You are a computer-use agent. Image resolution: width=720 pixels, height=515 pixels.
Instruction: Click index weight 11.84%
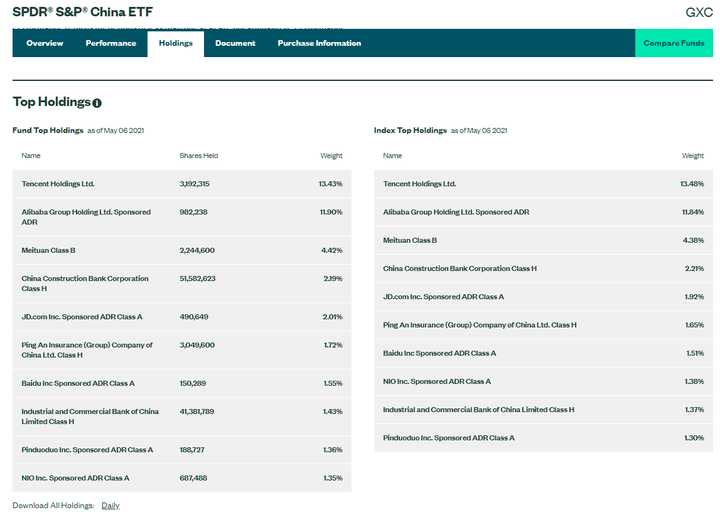(693, 212)
